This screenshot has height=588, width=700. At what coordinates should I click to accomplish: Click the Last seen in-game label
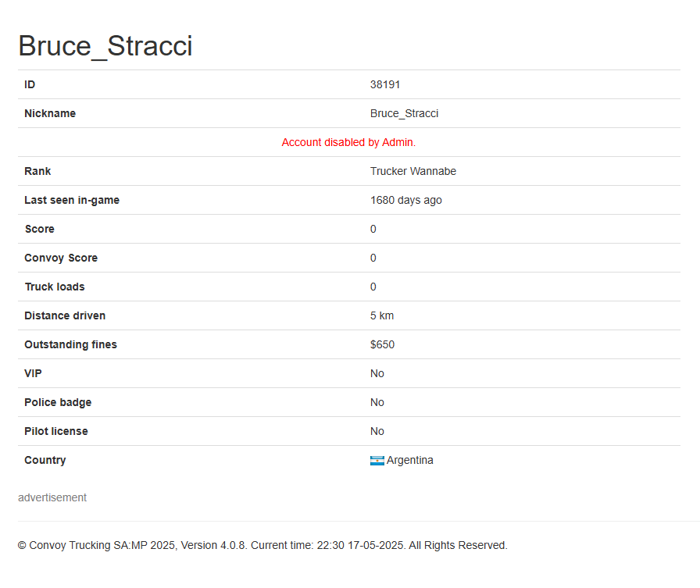72,201
